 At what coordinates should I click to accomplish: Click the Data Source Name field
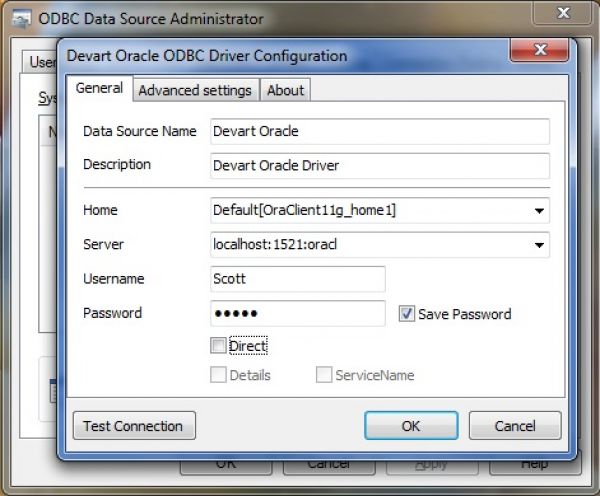tap(380, 131)
